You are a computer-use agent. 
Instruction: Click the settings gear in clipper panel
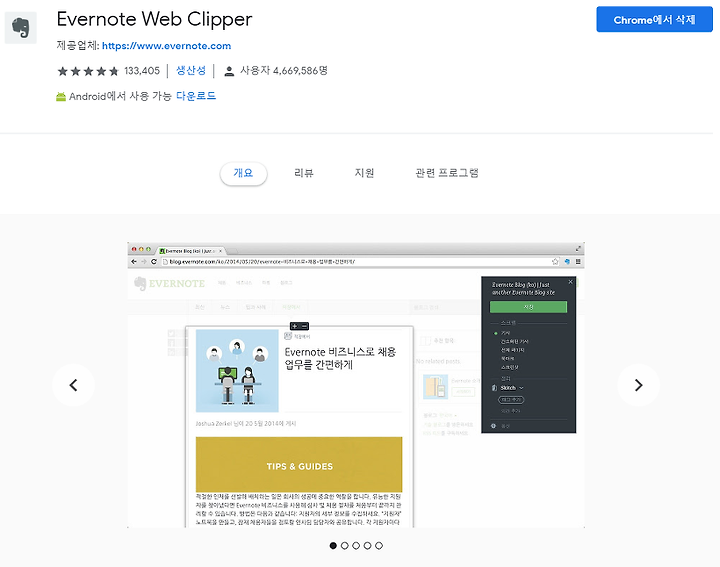tap(494, 426)
